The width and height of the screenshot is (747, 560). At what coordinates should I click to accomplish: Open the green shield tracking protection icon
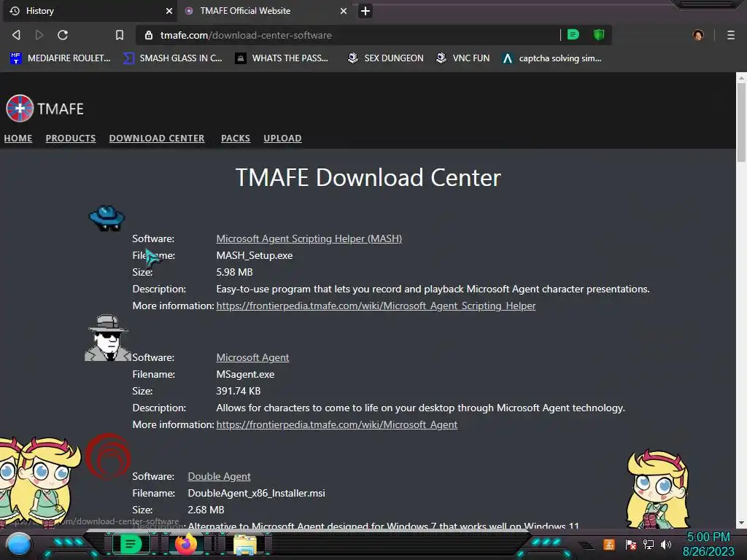pyautogui.click(x=599, y=35)
